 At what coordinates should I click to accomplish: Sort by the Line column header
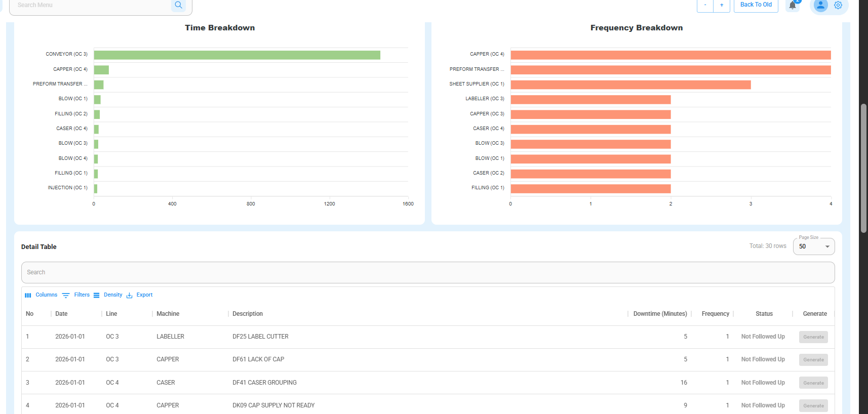[x=111, y=314]
